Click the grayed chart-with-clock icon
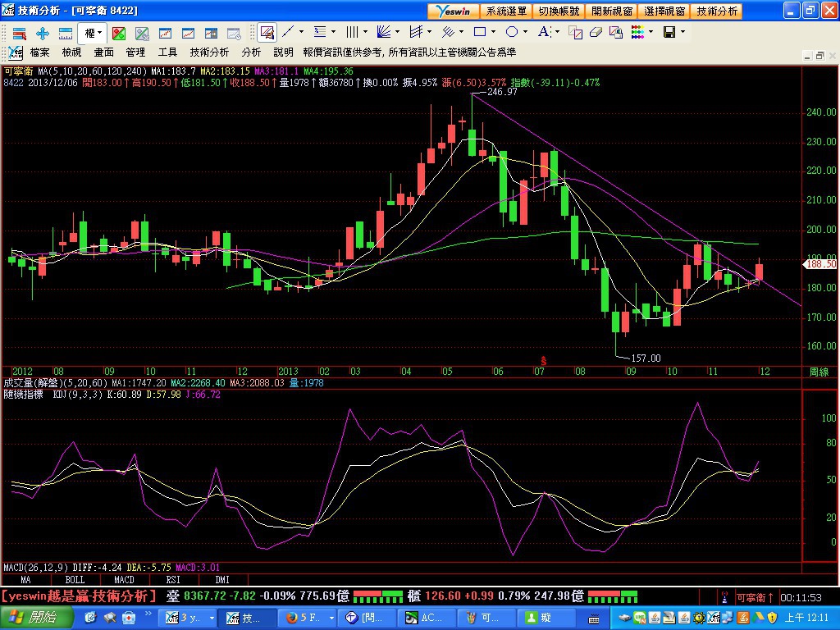The width and height of the screenshot is (840, 630). click(x=234, y=33)
